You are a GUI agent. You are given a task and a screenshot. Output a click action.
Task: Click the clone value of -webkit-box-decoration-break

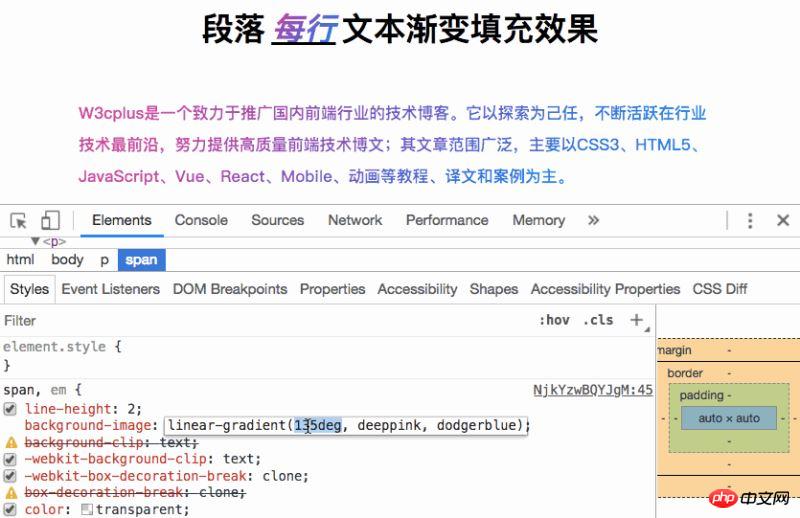282,476
